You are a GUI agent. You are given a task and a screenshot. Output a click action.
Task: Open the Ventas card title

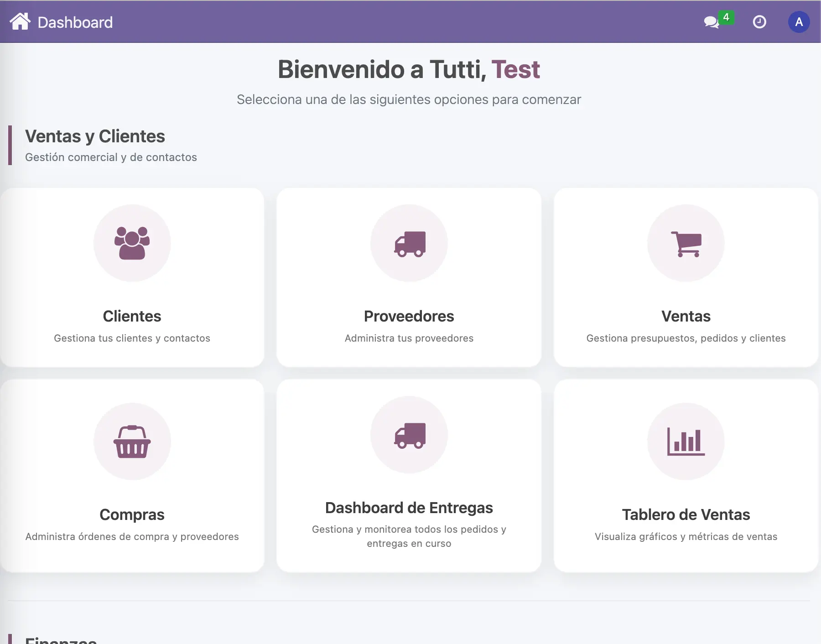coord(686,316)
